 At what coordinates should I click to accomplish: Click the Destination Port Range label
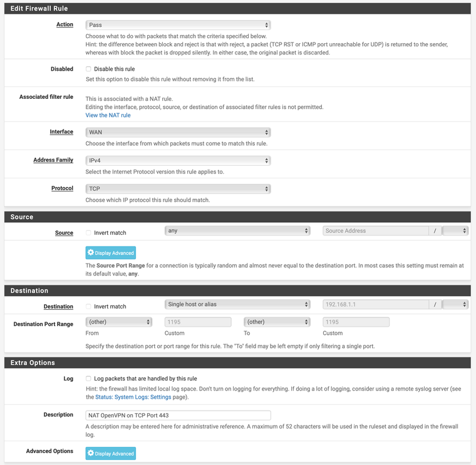coord(43,324)
